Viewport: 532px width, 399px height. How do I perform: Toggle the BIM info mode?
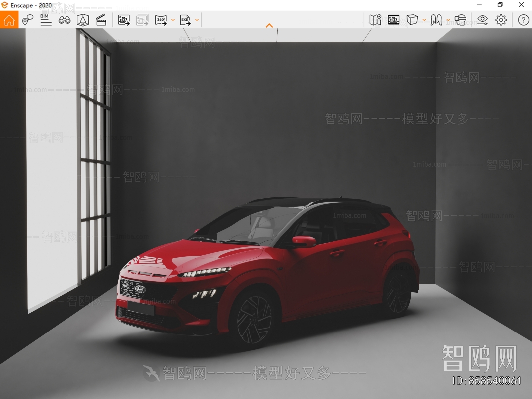tap(46, 20)
